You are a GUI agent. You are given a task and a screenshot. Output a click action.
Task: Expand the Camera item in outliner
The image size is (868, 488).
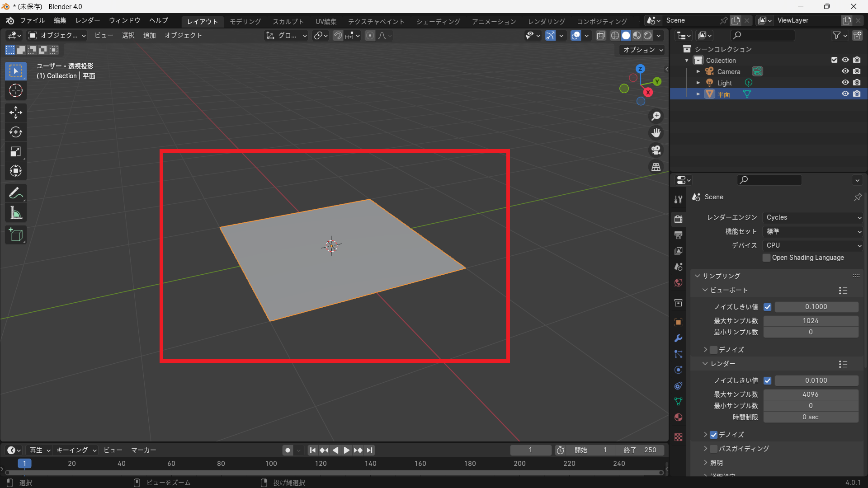(698, 71)
